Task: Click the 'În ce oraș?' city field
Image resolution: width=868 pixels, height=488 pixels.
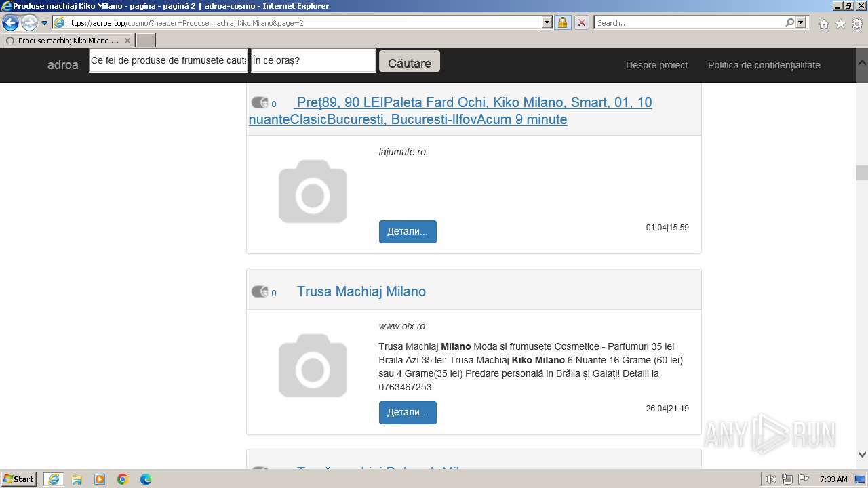Action: click(313, 60)
